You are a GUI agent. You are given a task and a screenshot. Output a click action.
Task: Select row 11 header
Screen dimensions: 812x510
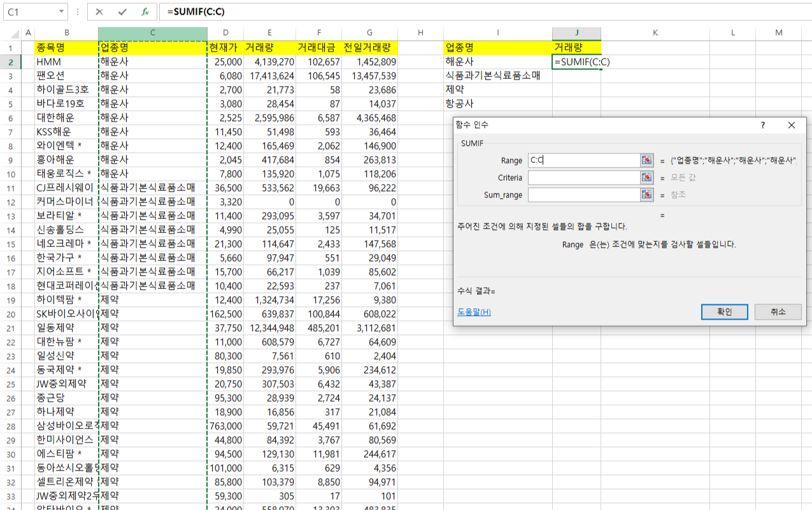10,188
